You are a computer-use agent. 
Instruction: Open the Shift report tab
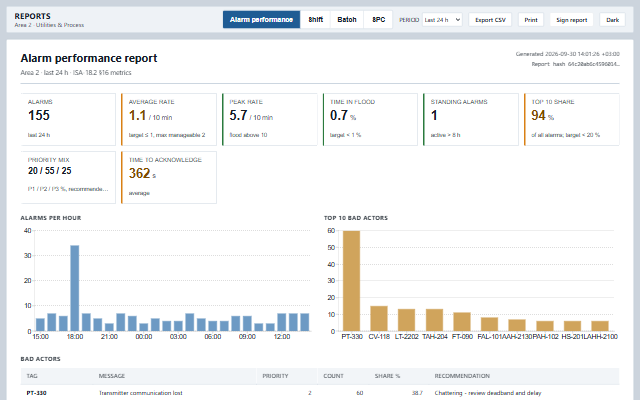(316, 20)
